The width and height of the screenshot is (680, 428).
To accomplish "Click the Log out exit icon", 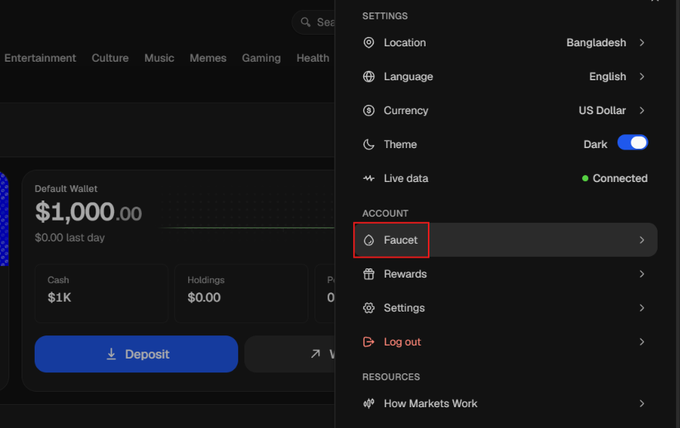I will 369,342.
